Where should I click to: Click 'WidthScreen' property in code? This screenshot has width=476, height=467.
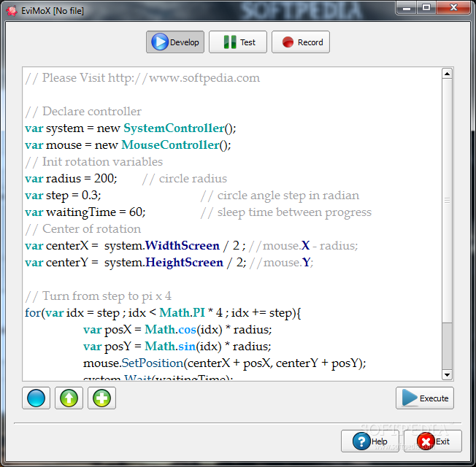pyautogui.click(x=182, y=245)
